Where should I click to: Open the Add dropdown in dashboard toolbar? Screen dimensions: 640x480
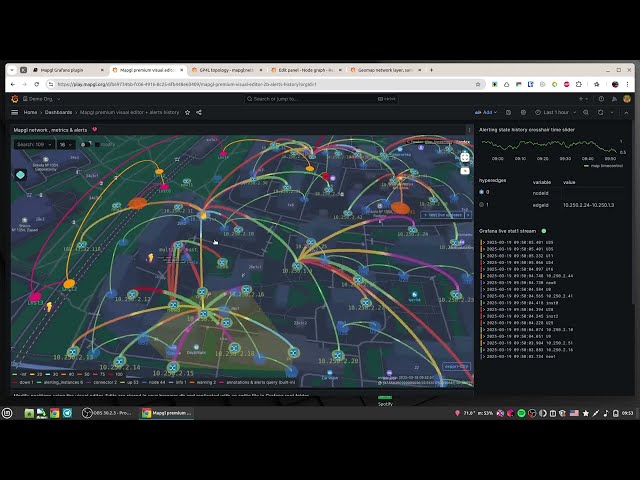coord(486,112)
